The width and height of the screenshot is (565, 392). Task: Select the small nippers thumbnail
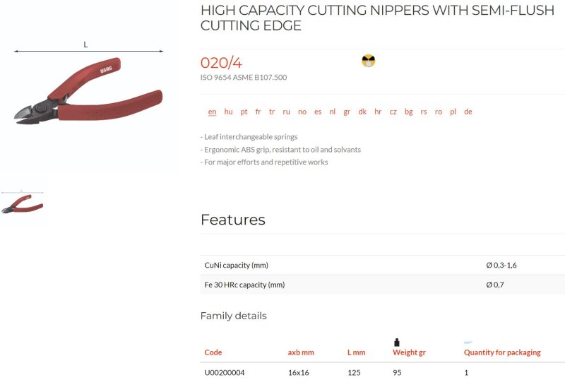point(23,203)
